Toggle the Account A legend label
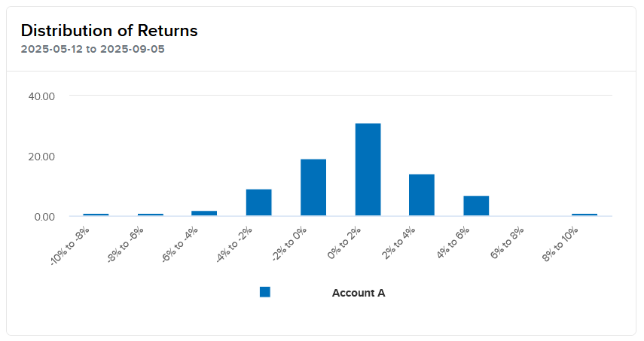Screen dimensions: 644x341 click(359, 293)
